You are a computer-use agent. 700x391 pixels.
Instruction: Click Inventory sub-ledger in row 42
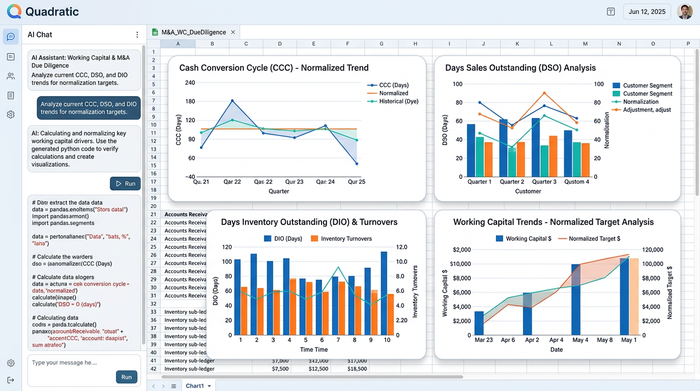[x=189, y=369]
